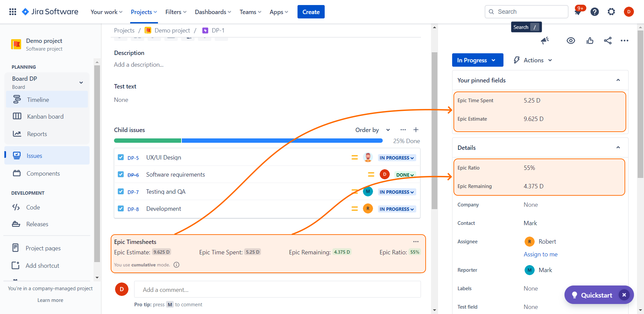
Task: Open the Epic Timesheets more options menu
Action: [x=416, y=242]
